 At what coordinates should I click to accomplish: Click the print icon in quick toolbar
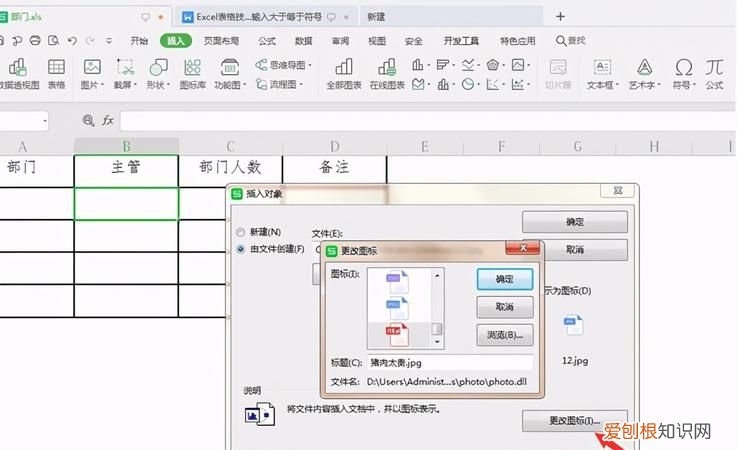35,41
